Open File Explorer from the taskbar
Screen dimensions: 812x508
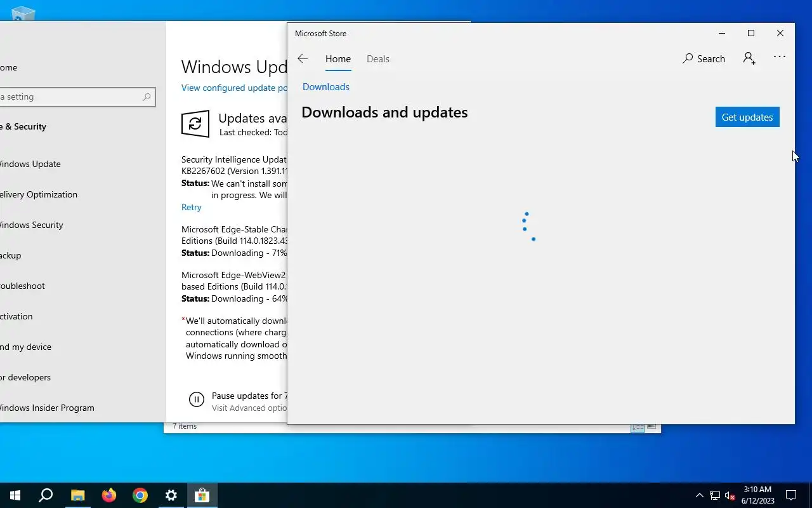click(77, 495)
